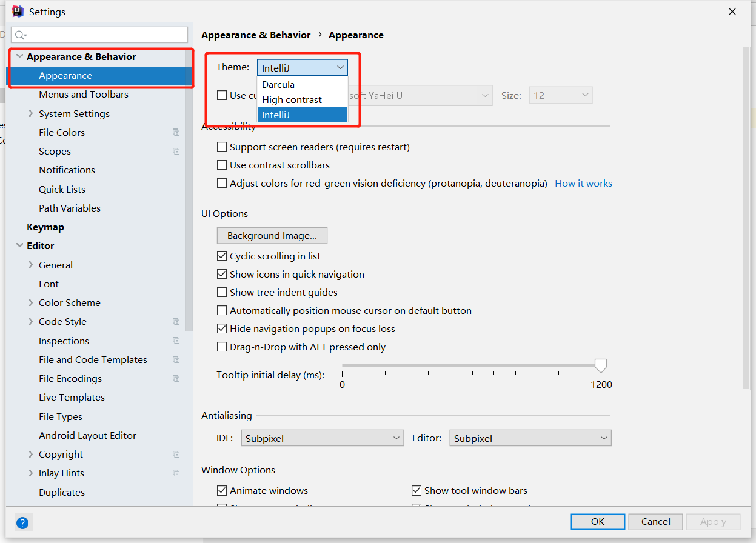Enable Support screen readers checkbox

(222, 147)
